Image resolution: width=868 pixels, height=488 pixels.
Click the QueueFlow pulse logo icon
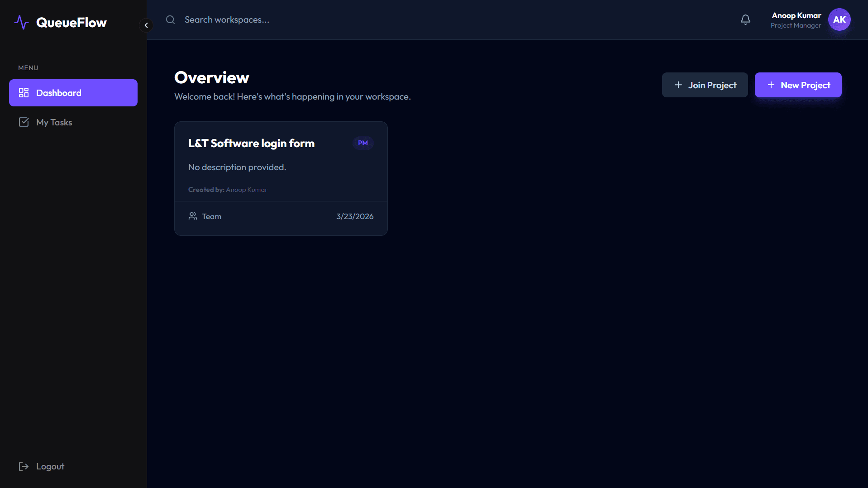[x=21, y=22]
